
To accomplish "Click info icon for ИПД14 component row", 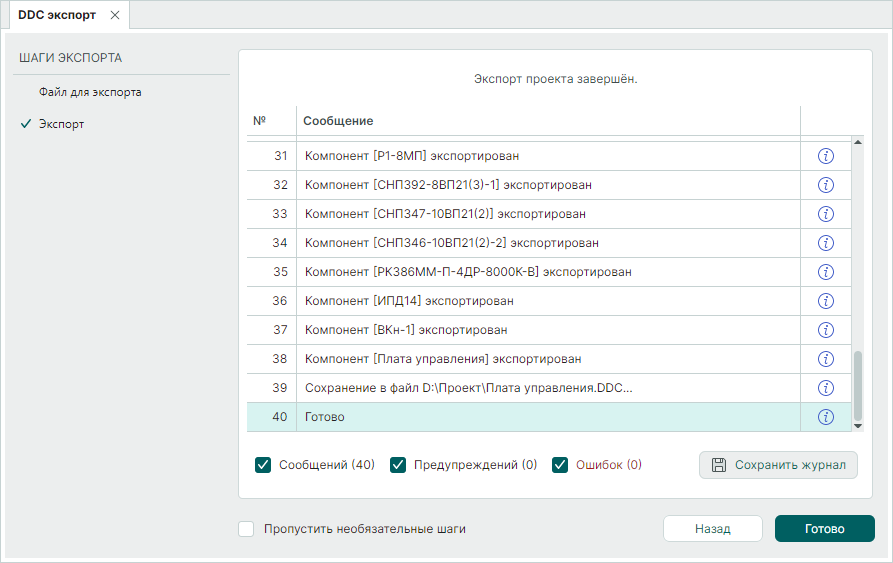I will (x=826, y=301).
